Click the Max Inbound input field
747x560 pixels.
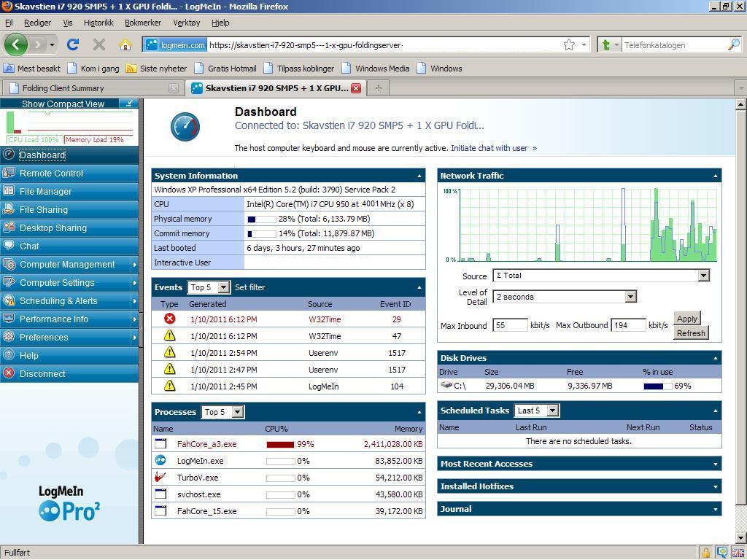pyautogui.click(x=510, y=325)
